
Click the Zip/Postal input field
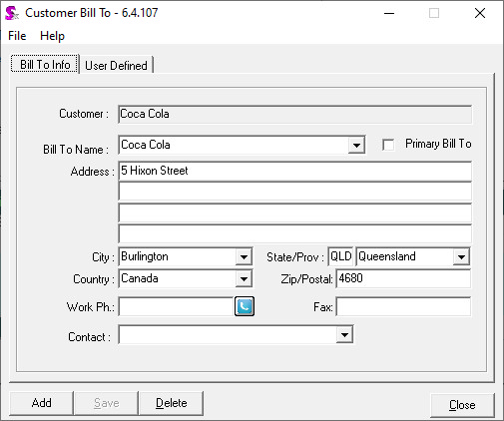tap(403, 278)
